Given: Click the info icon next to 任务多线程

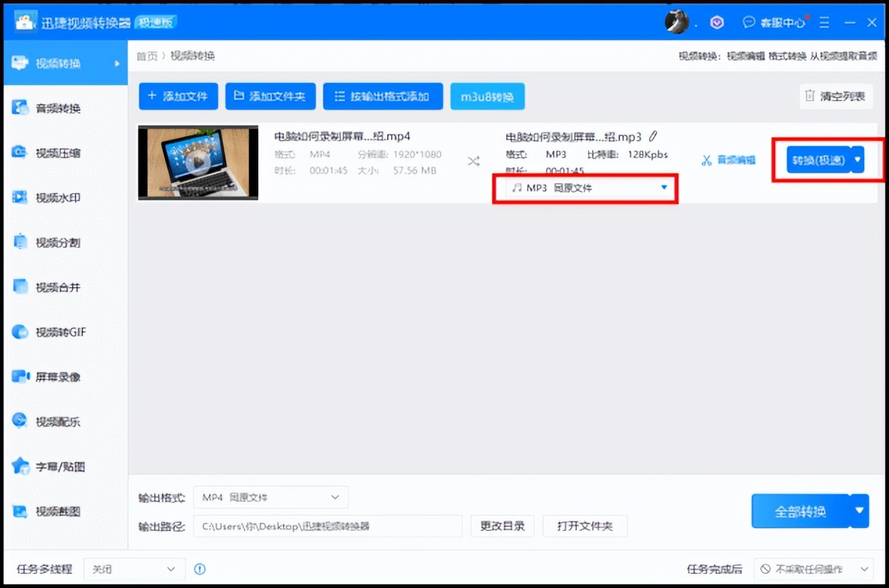Looking at the screenshot, I should [200, 569].
